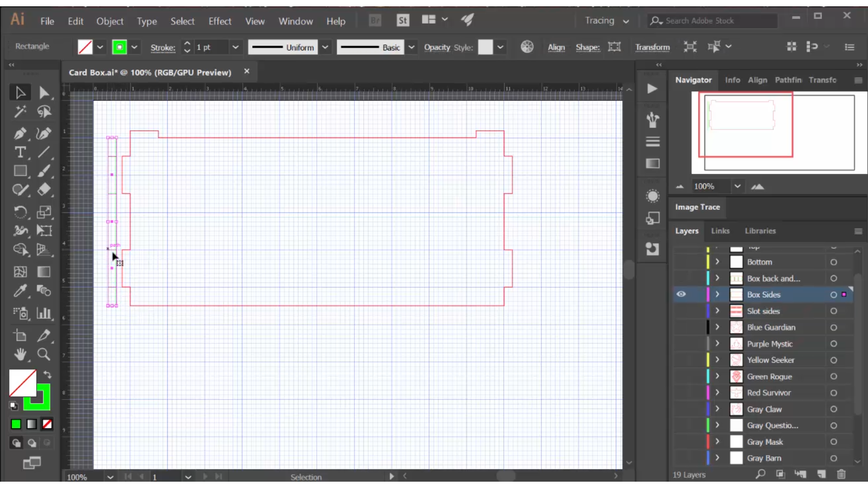Open the Uniform width profile dropdown
Viewport: 868px width, 488px height.
click(325, 47)
